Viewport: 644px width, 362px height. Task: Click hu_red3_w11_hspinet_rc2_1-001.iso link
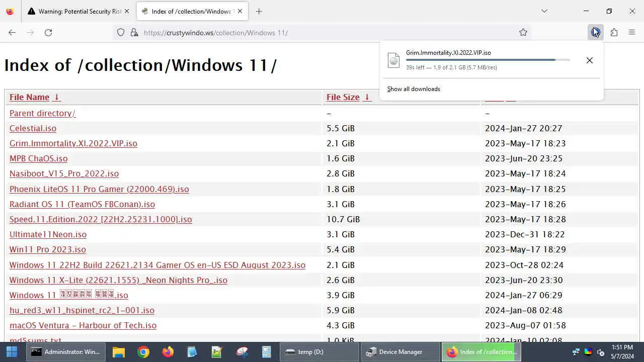click(82, 310)
